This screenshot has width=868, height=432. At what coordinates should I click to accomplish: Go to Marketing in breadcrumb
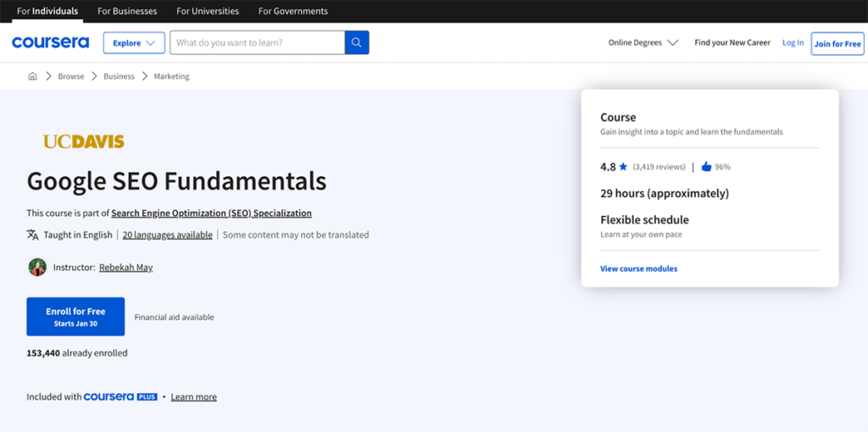pos(171,76)
